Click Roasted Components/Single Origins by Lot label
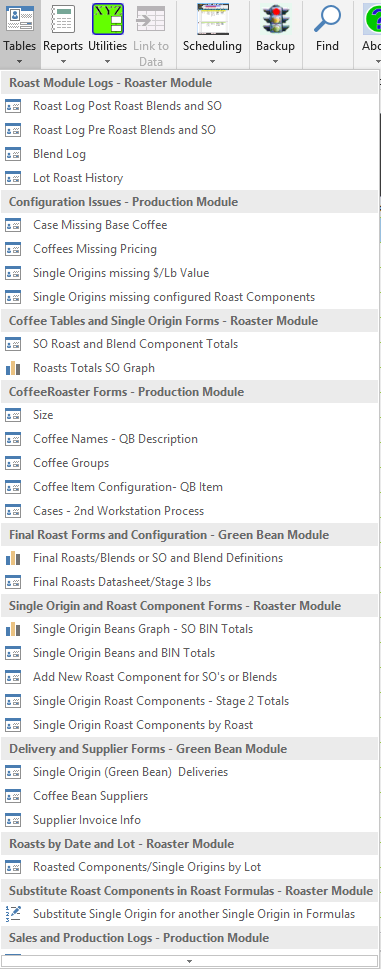Image resolution: width=381 pixels, height=969 pixels. coord(147,868)
